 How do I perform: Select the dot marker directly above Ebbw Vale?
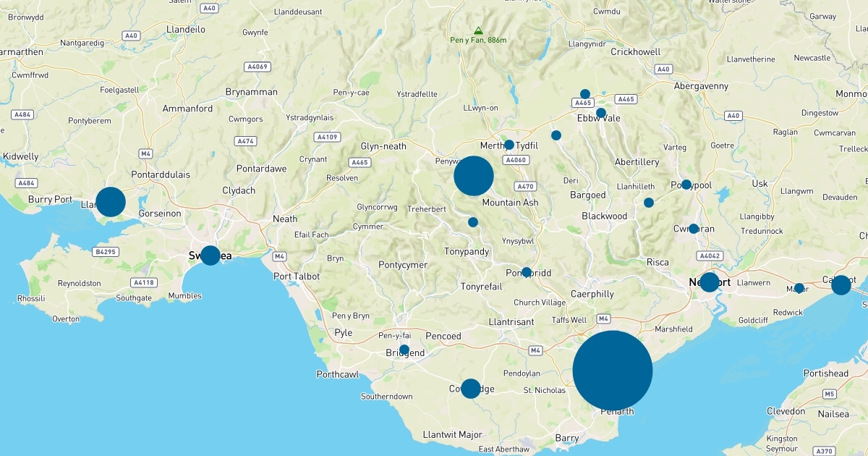(x=601, y=113)
